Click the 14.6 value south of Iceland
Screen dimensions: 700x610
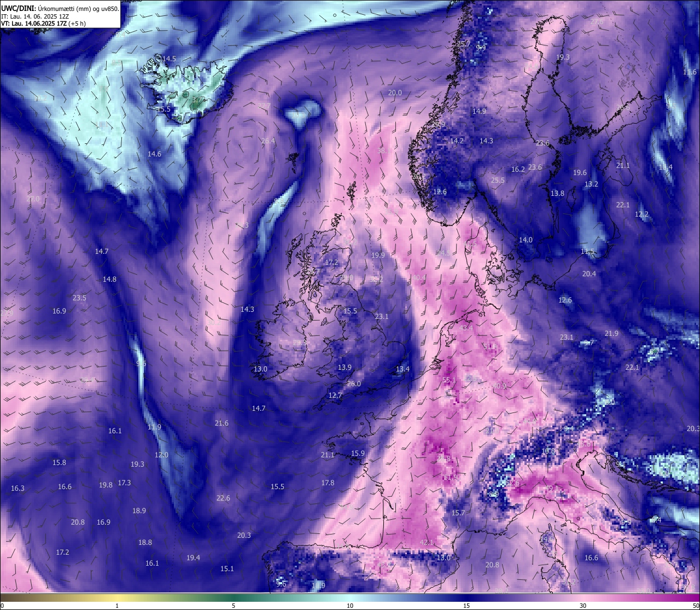[x=154, y=154]
